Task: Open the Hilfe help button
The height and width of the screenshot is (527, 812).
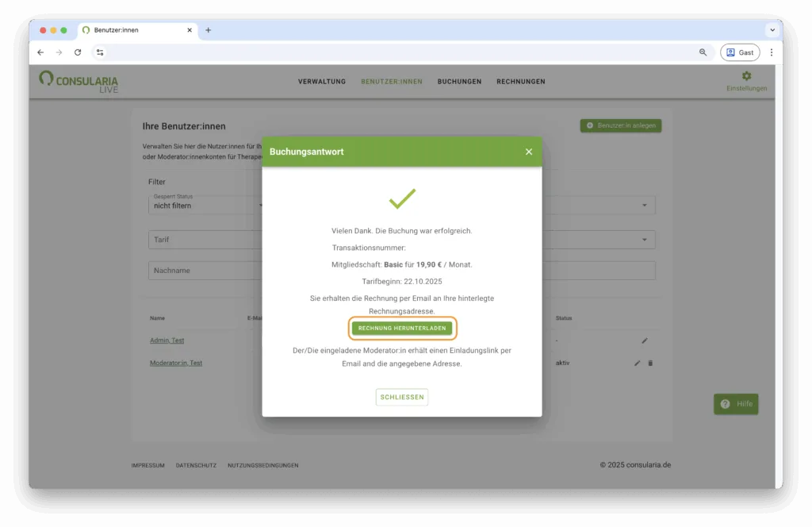Action: tap(736, 404)
